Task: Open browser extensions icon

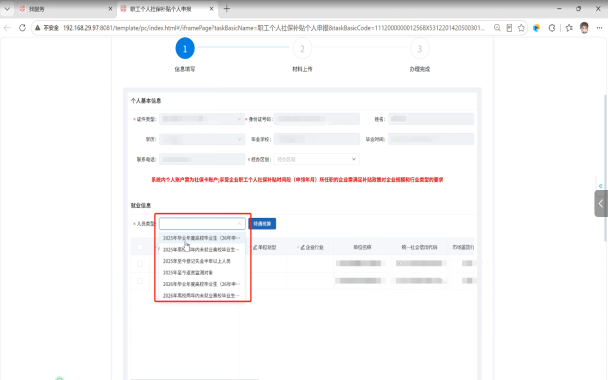Action: 552,28
